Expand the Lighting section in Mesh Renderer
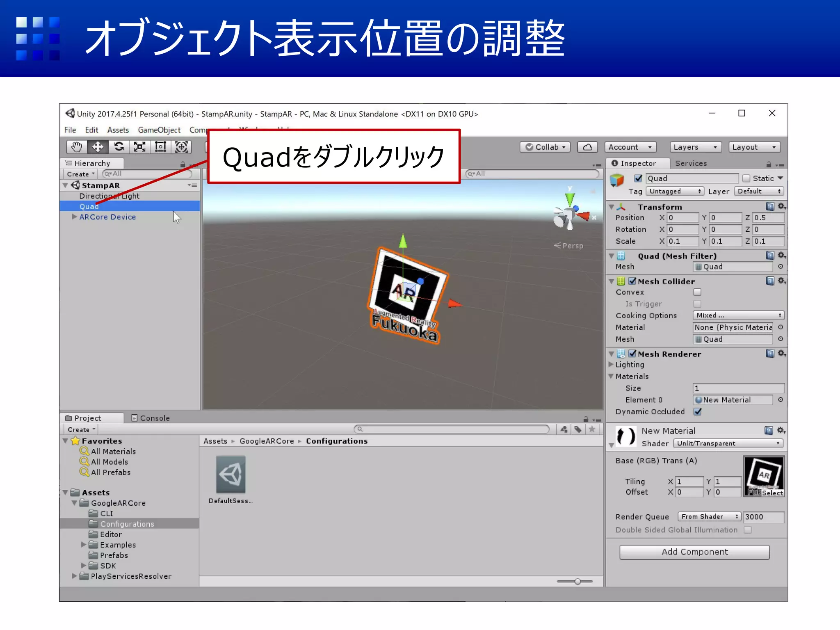Viewport: 840px width, 630px height. 611,364
